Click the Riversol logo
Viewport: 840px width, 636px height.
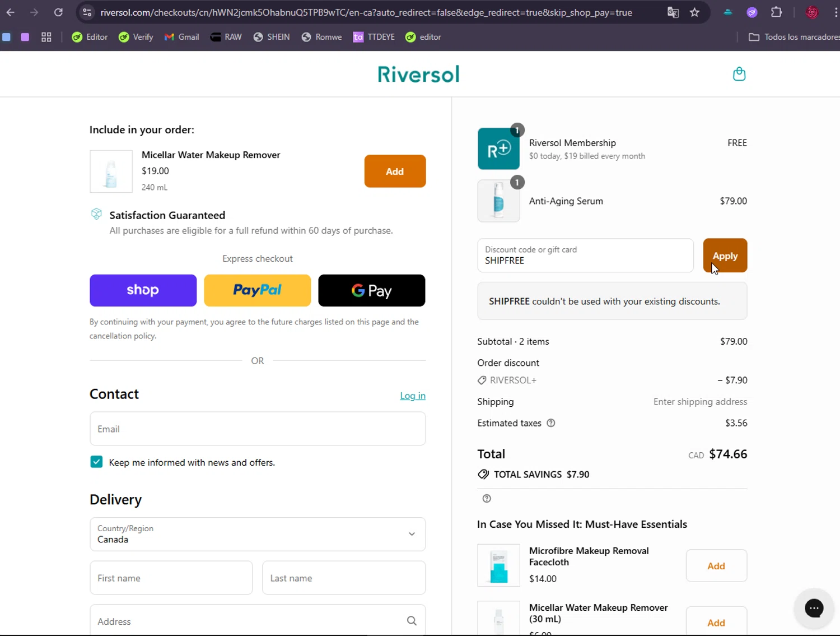(418, 74)
